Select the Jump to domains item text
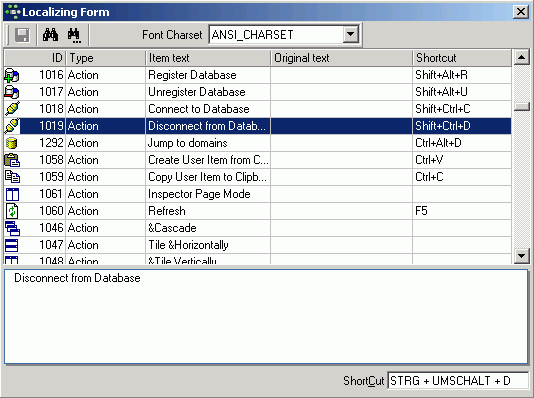Screen dimensions: 534x398 pyautogui.click(x=188, y=143)
